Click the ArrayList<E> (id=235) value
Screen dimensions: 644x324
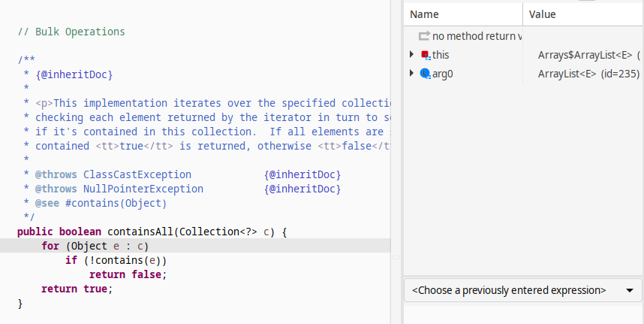pyautogui.click(x=588, y=74)
